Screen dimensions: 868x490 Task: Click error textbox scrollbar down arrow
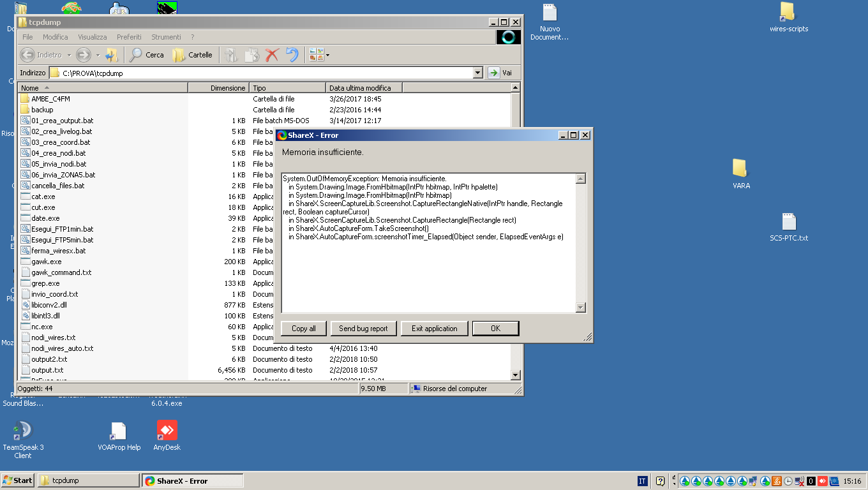[x=581, y=308]
